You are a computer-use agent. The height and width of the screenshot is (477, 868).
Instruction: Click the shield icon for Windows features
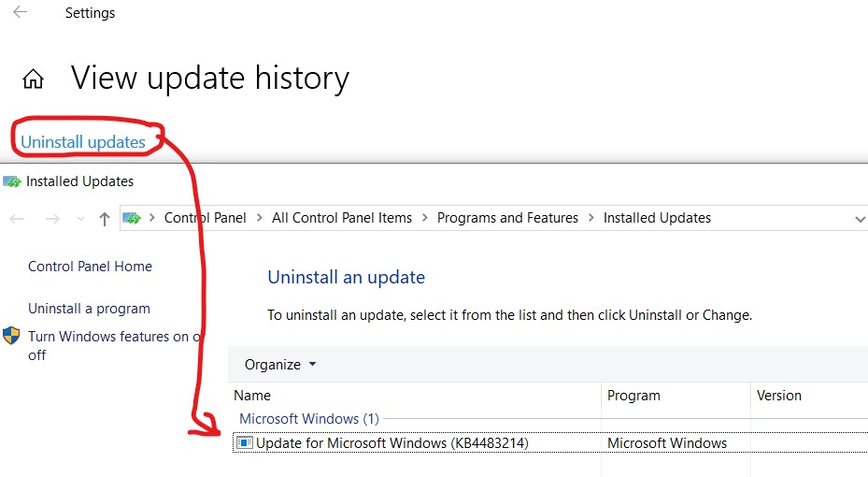[x=11, y=336]
